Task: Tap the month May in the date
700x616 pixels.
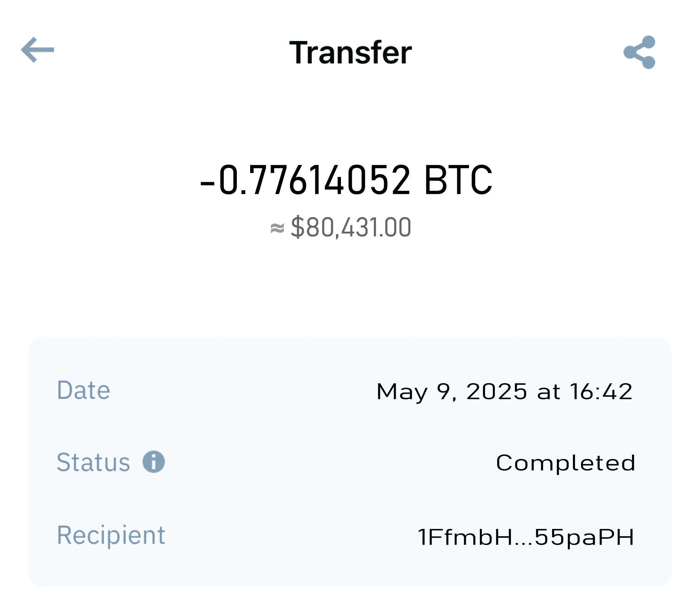Action: click(x=402, y=392)
